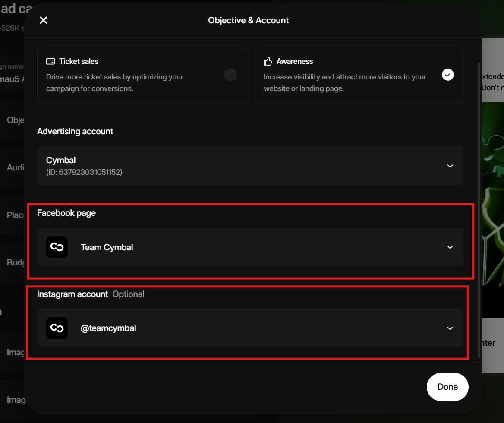Screen dimensions: 504x423
Task: Click the @teamcymbal Instagram logo
Action: click(57, 328)
